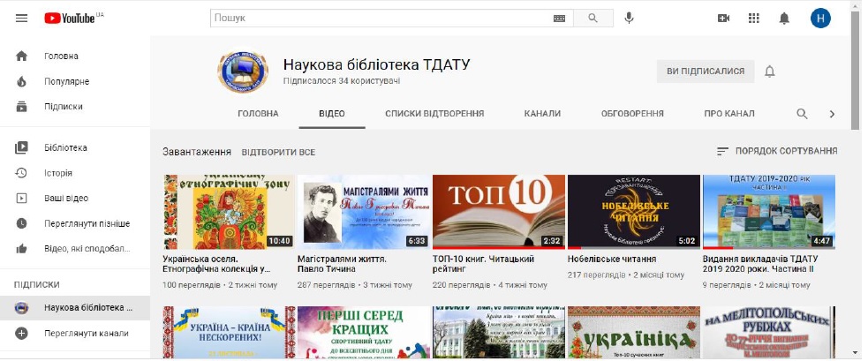Open the Україніка thumbnail
The width and height of the screenshot is (868, 361).
(x=634, y=332)
